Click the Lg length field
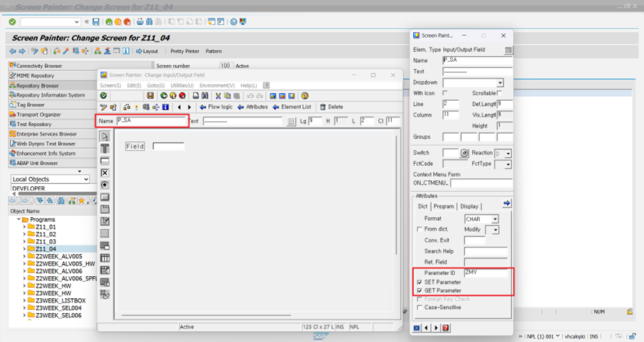The width and height of the screenshot is (644, 342). coord(315,121)
